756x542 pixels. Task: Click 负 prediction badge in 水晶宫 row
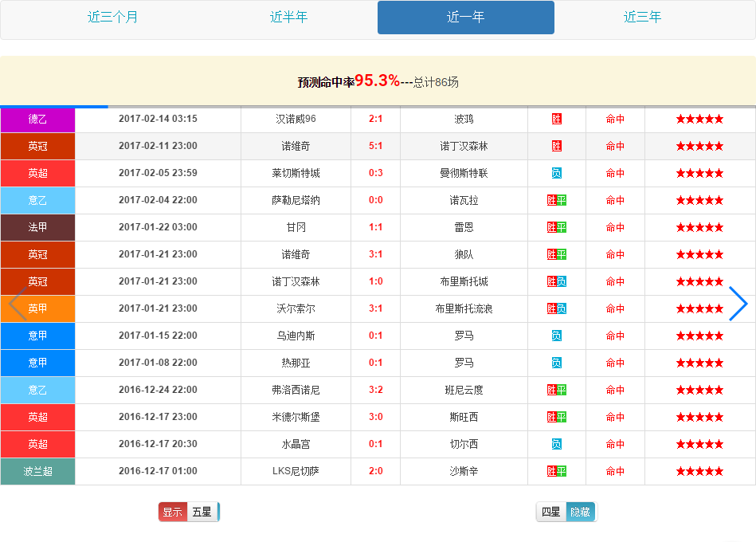pos(556,444)
